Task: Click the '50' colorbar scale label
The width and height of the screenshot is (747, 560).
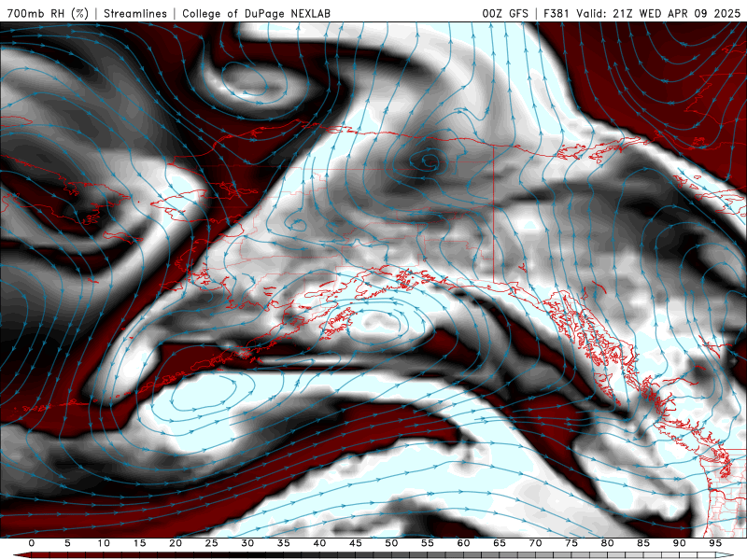Action: tap(391, 543)
